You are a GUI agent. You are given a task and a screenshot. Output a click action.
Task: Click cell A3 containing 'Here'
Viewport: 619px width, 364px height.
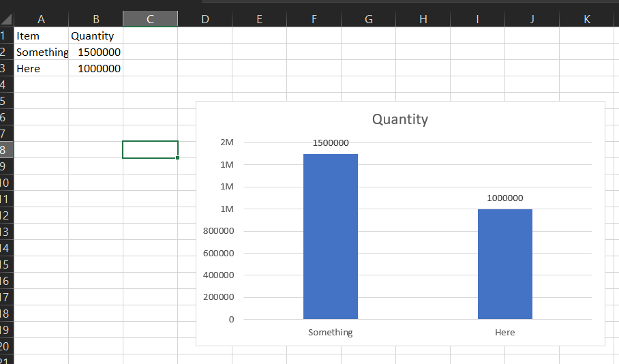point(41,68)
